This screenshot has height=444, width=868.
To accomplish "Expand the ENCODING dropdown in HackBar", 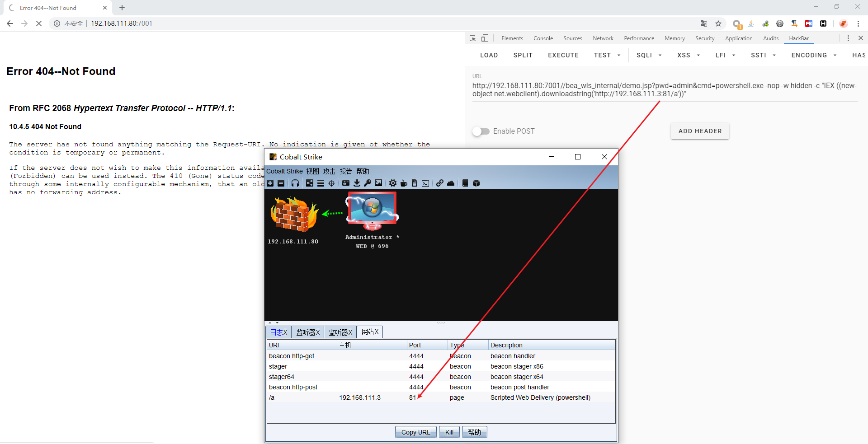I will click(814, 55).
